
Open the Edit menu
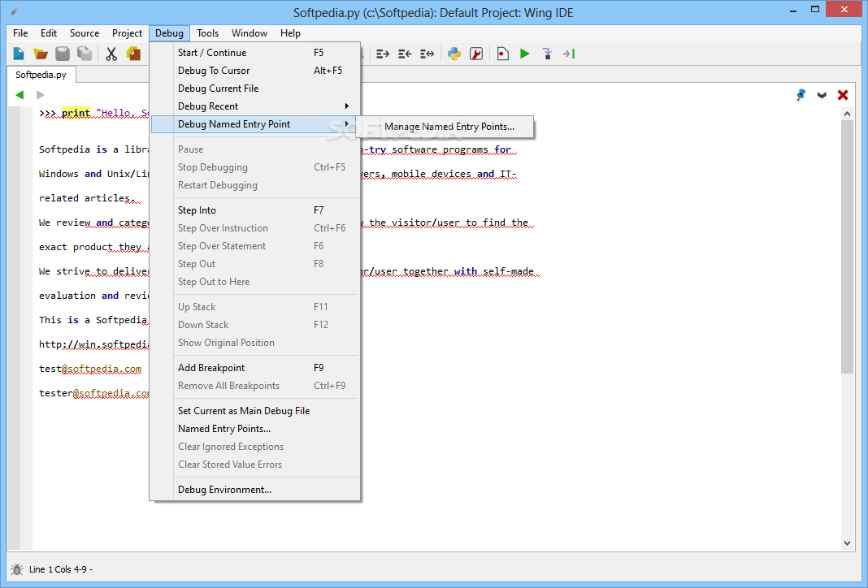(49, 33)
